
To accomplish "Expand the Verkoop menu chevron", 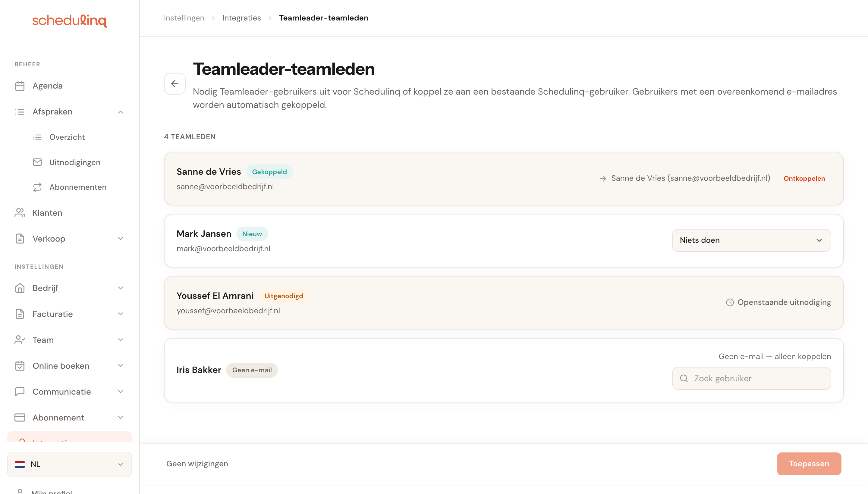I will (121, 239).
